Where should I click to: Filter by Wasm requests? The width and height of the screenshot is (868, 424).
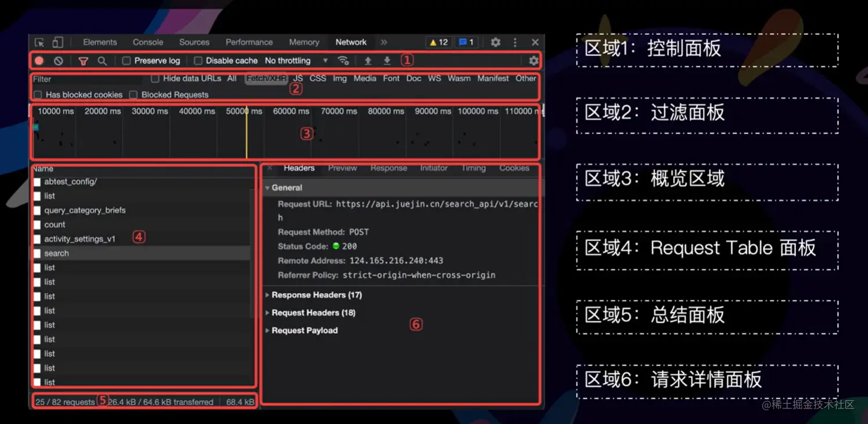click(x=459, y=79)
